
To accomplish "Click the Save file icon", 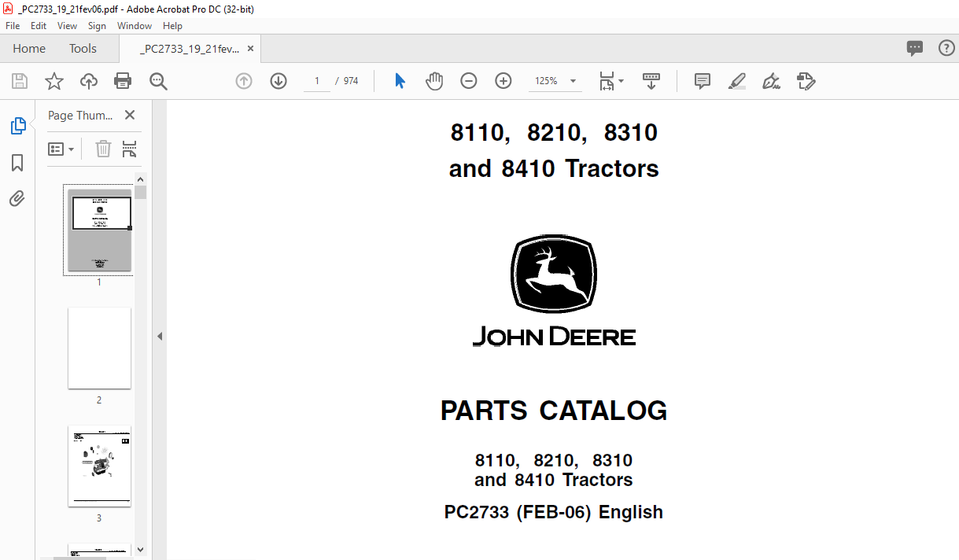I will (20, 81).
